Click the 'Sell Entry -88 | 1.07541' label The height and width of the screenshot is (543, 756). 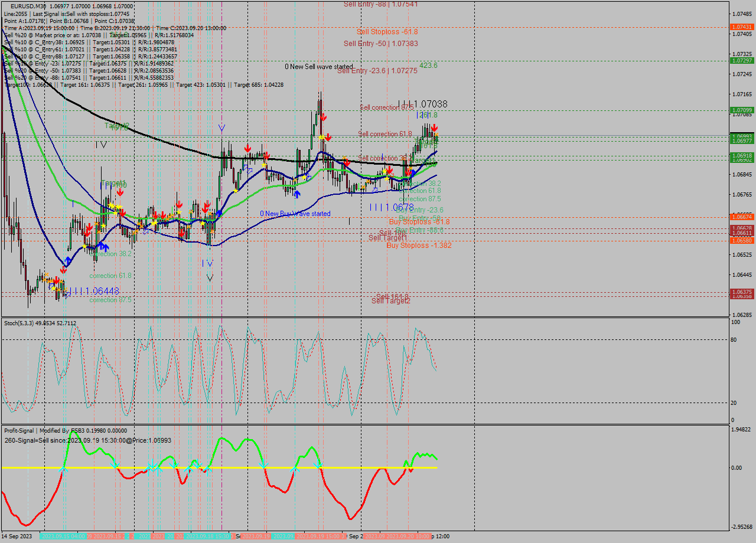coord(381,4)
